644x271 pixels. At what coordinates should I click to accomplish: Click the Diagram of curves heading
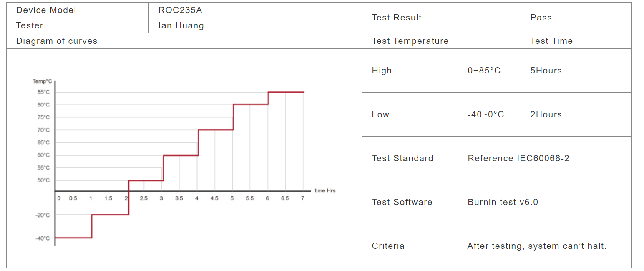pyautogui.click(x=57, y=41)
